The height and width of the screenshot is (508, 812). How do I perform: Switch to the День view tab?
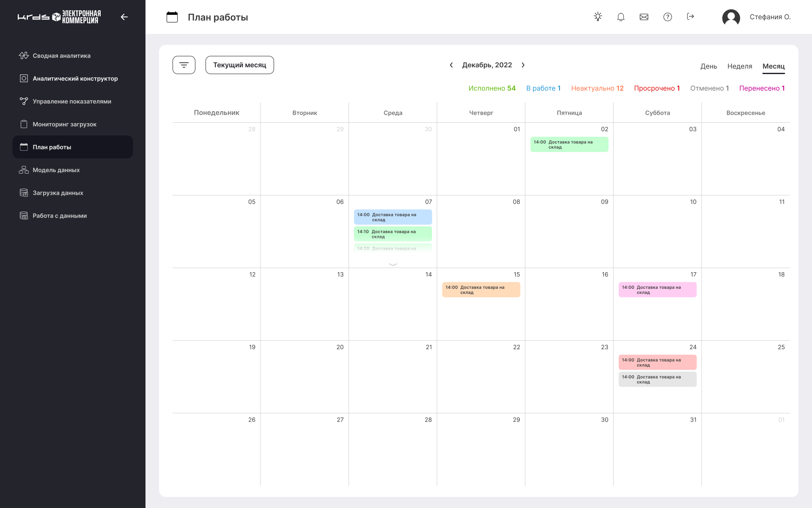pos(708,66)
